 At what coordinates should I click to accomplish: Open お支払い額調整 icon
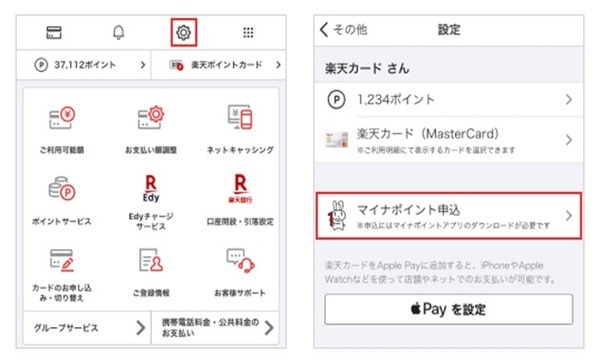(x=151, y=118)
